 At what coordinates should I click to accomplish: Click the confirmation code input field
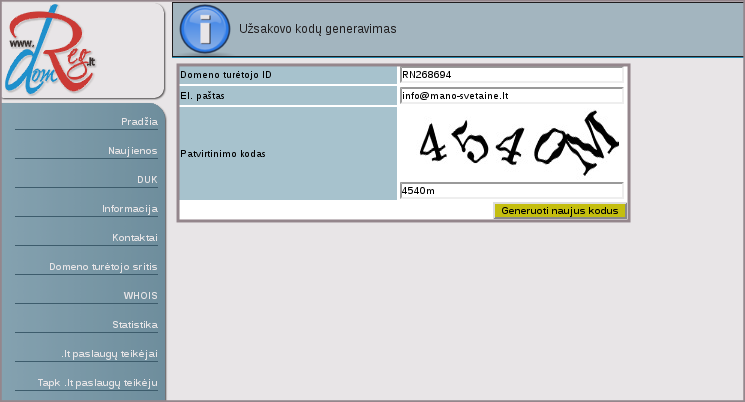511,191
